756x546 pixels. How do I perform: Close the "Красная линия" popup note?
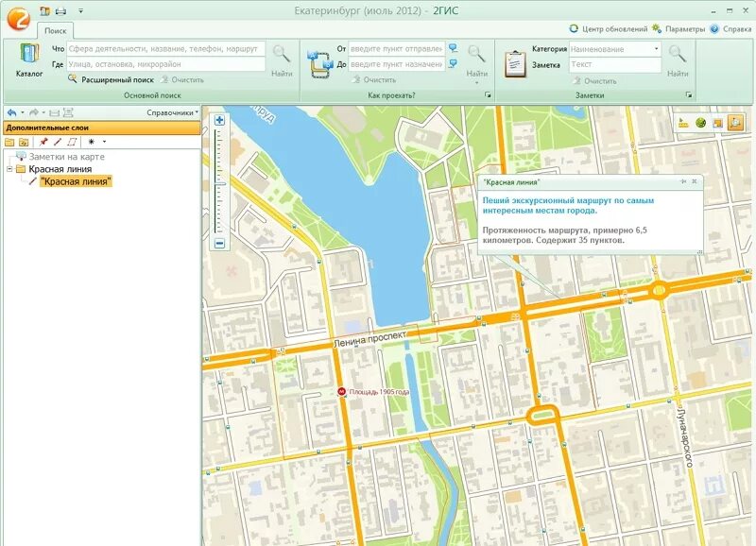pos(695,181)
